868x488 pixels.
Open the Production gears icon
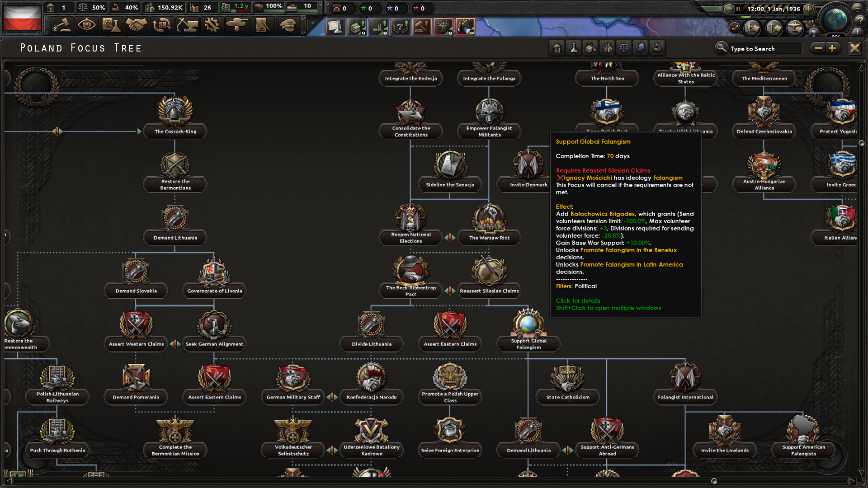click(212, 25)
